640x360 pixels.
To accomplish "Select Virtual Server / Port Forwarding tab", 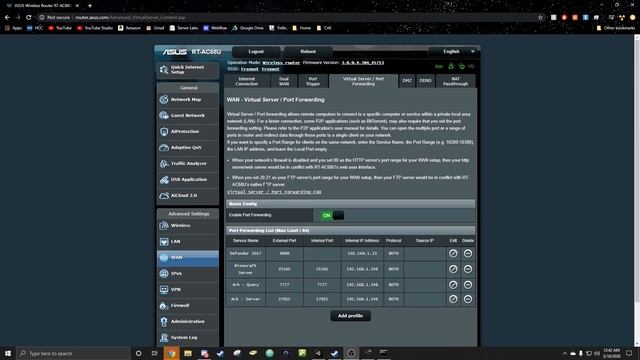I will coord(363,81).
